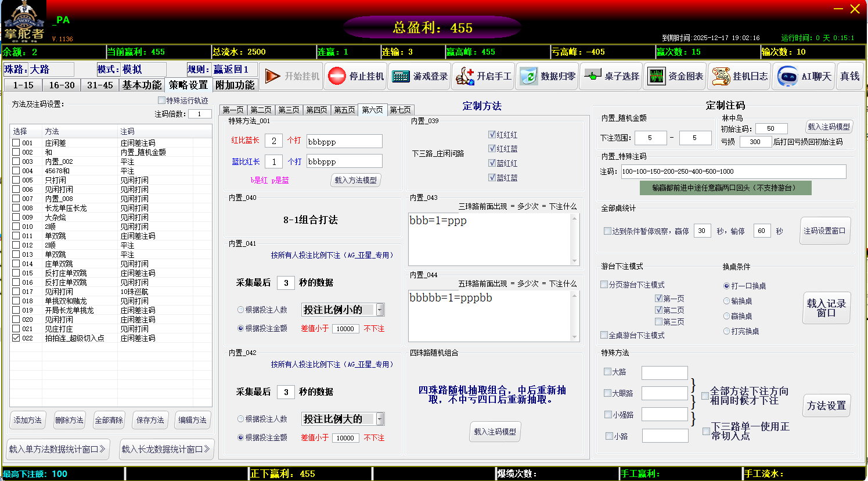Image resolution: width=868 pixels, height=481 pixels.
Task: Open 游戏登录 keyboard icon button
Action: (x=401, y=76)
